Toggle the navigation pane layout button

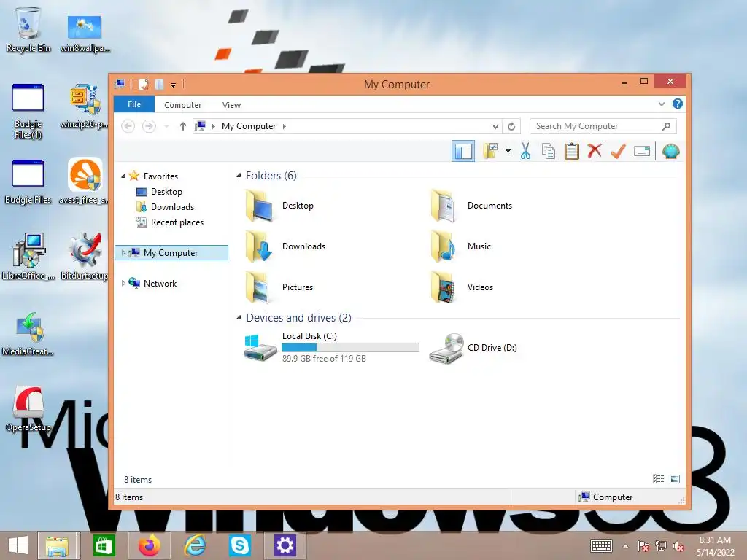coord(463,152)
